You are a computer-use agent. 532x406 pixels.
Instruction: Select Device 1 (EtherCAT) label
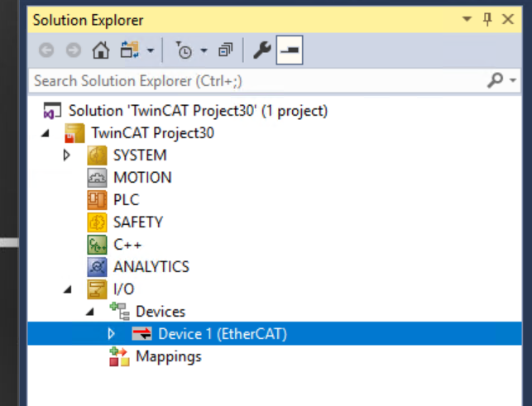(x=223, y=334)
